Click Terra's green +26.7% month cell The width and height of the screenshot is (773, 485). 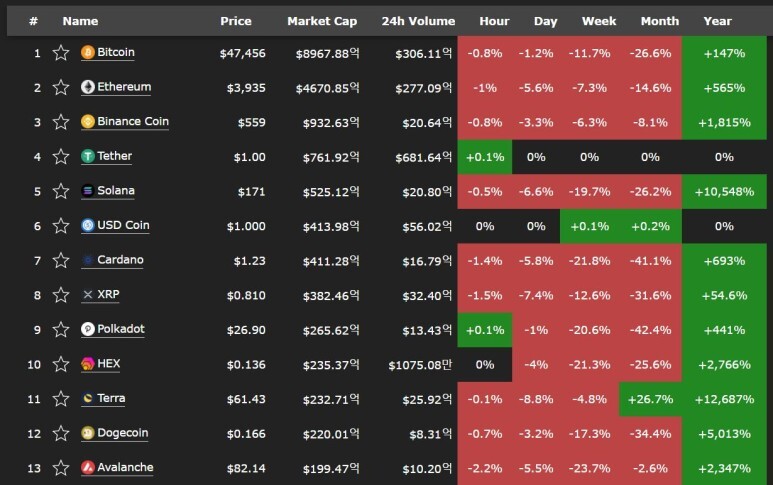650,399
